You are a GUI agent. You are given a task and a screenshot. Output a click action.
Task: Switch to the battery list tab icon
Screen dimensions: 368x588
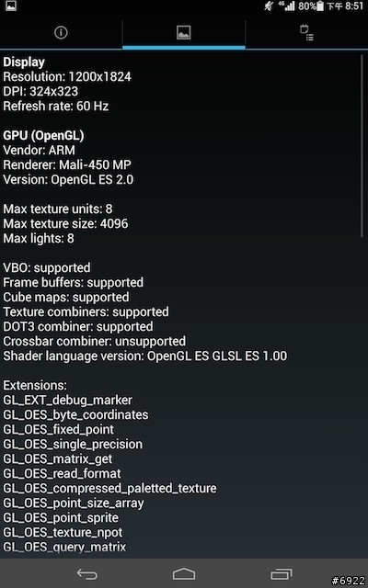point(306,33)
